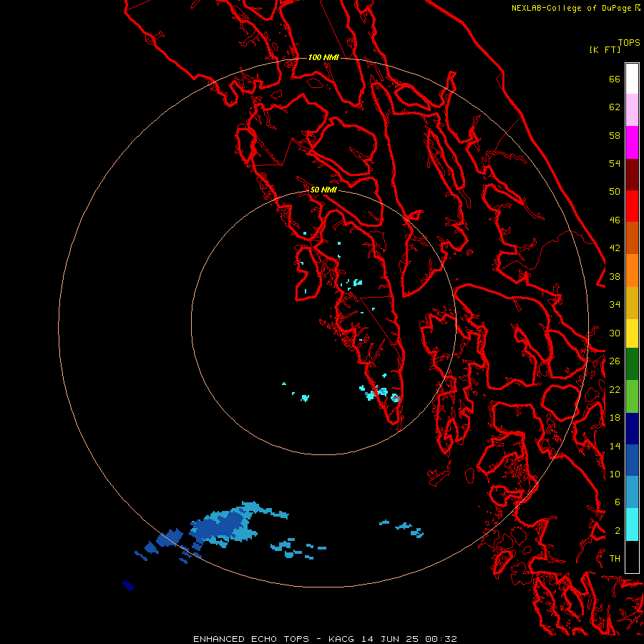
Task: Click the "NEXLAB-College of DuPage" credit text
Action: click(x=572, y=8)
